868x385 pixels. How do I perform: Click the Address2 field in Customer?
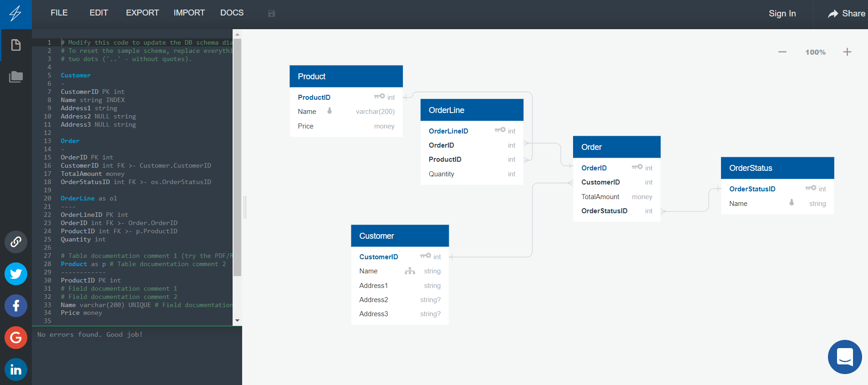tap(400, 300)
